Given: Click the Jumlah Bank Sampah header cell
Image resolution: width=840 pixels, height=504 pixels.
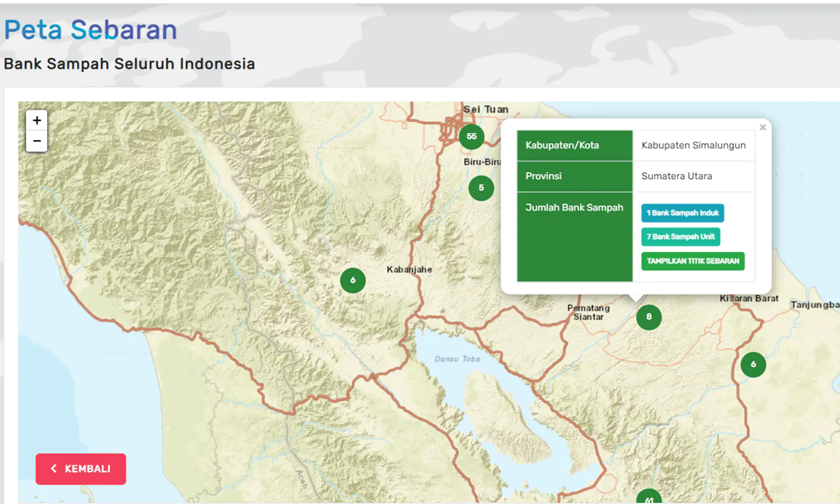Looking at the screenshot, I should pyautogui.click(x=574, y=208).
